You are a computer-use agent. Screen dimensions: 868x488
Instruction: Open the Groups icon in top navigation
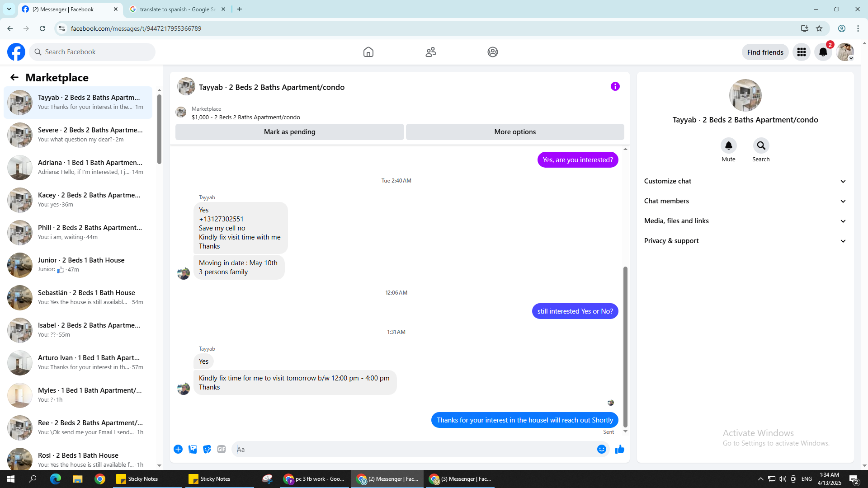click(x=493, y=52)
